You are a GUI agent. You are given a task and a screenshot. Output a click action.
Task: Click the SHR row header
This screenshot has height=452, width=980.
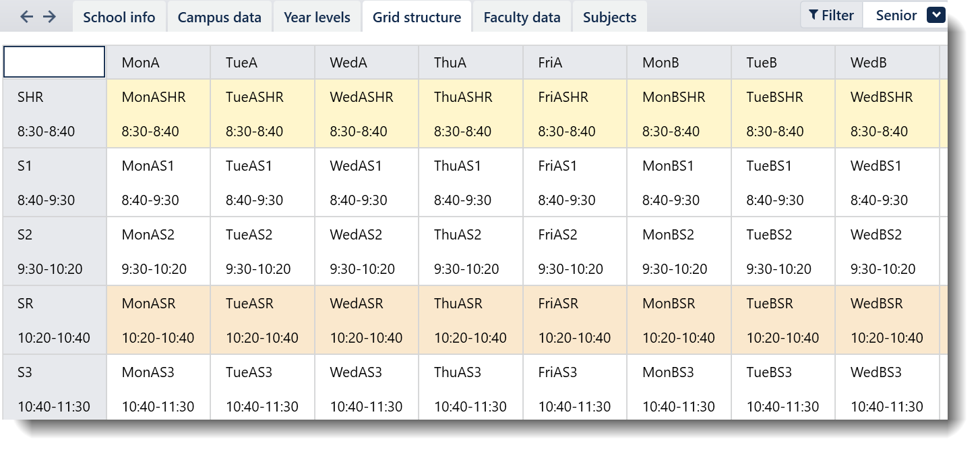pos(55,113)
